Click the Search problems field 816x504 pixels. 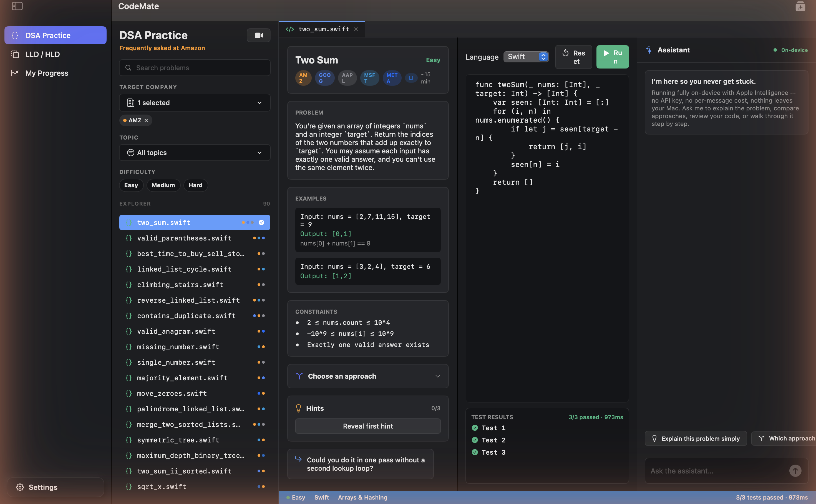click(x=195, y=68)
